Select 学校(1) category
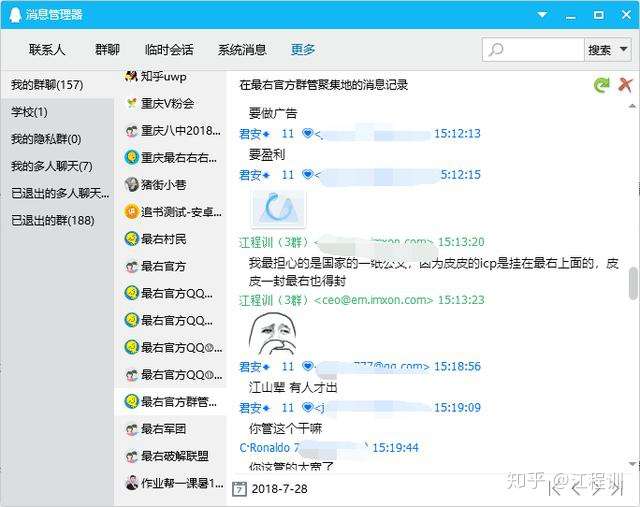The height and width of the screenshot is (507, 640). click(57, 112)
